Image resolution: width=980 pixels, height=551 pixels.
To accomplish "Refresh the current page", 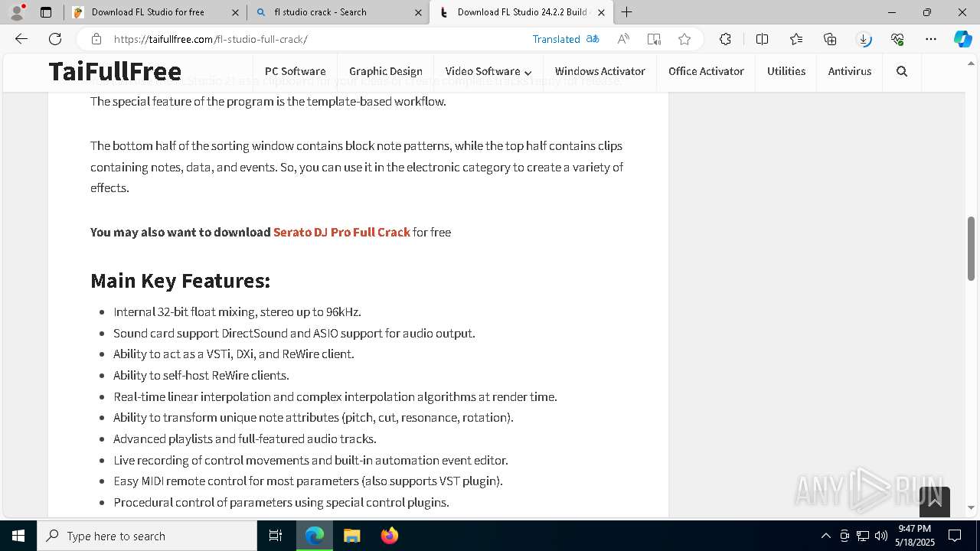I will pyautogui.click(x=55, y=39).
